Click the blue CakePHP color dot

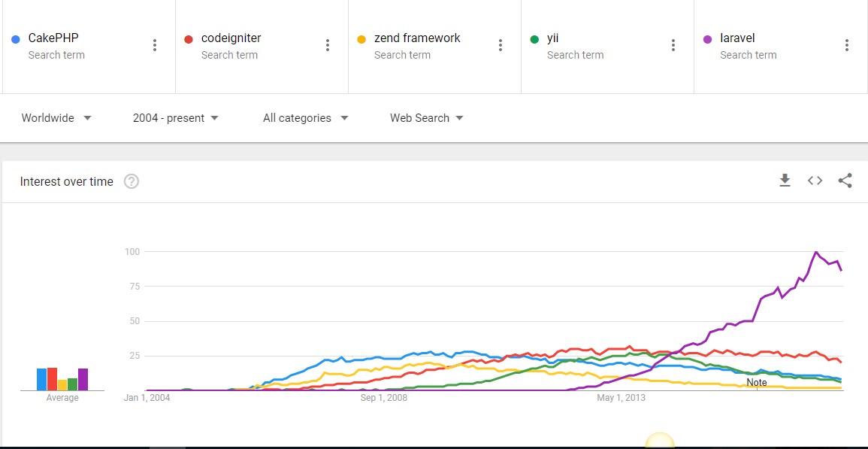pos(16,39)
